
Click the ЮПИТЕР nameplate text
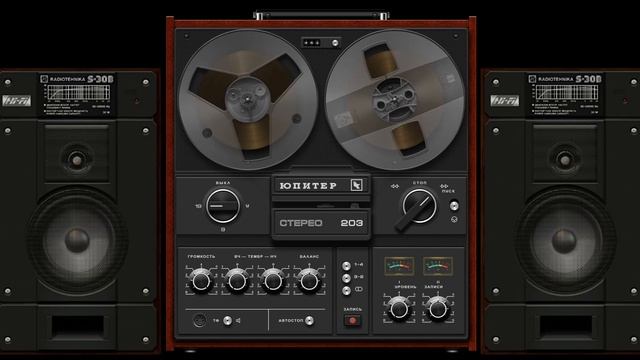(308, 186)
